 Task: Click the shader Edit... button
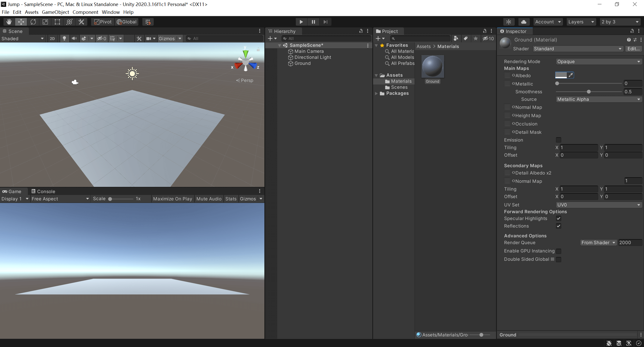coord(633,49)
